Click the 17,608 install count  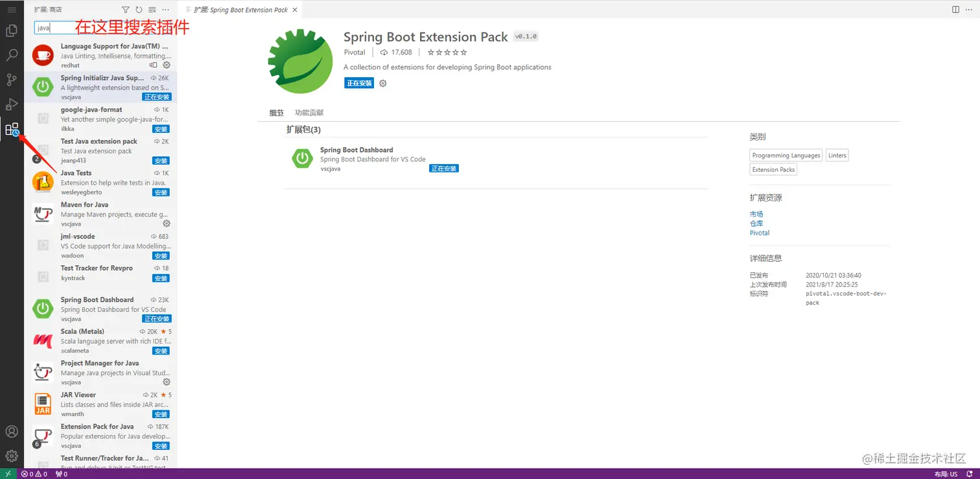pos(396,53)
